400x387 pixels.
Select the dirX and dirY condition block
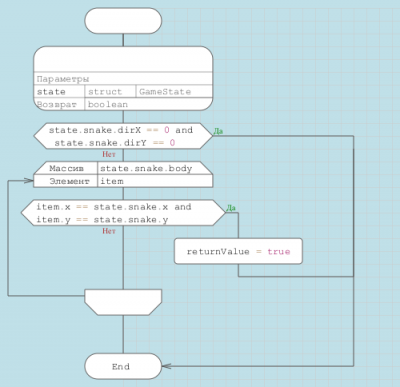(123, 136)
